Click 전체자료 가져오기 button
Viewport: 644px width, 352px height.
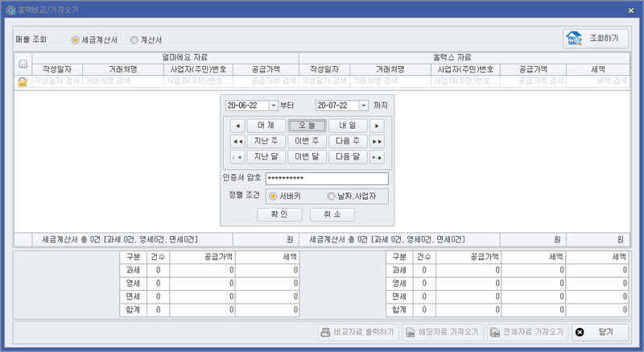tap(528, 333)
